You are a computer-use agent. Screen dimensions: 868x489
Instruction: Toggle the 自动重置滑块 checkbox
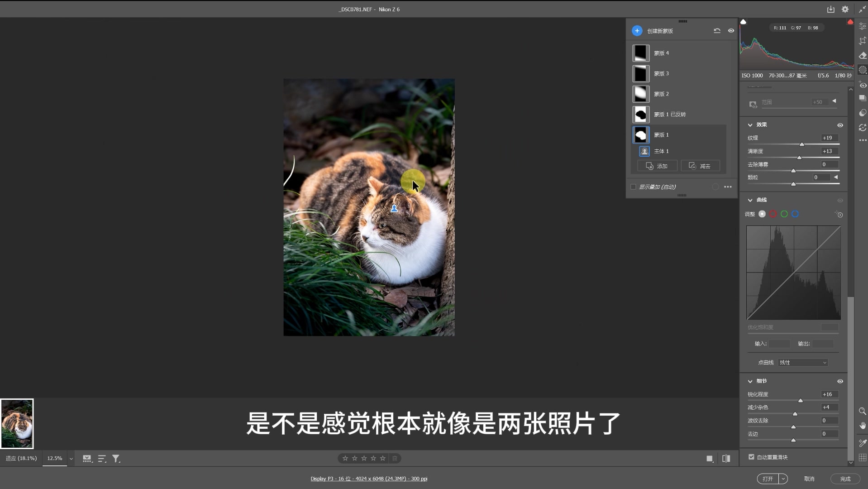point(751,457)
